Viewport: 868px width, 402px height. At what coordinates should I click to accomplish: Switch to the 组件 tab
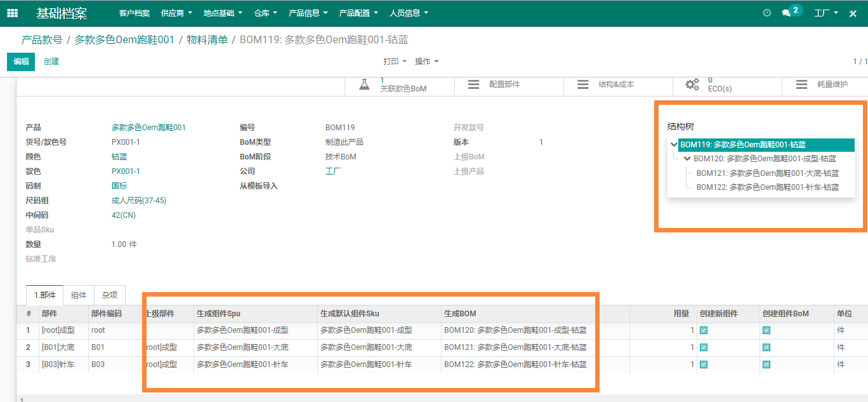(79, 295)
